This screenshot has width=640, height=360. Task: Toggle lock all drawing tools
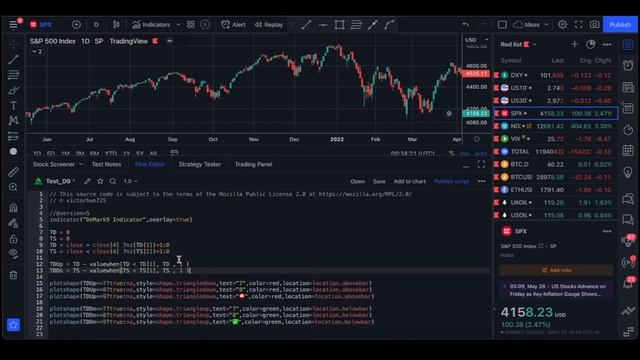point(13,239)
